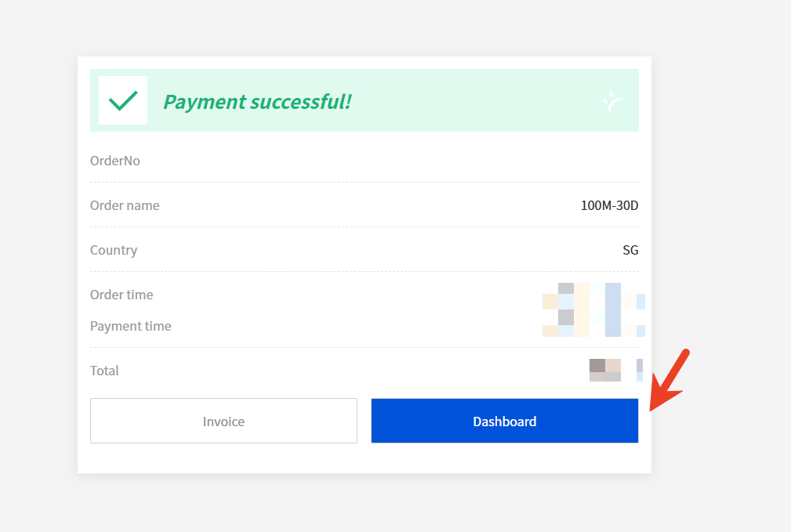Click the sparkle decoration icon in banner

[x=612, y=101]
